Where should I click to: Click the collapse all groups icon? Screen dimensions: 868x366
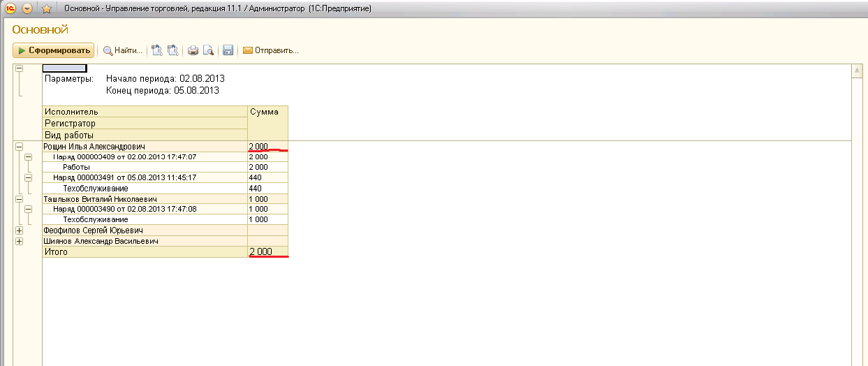coord(172,50)
